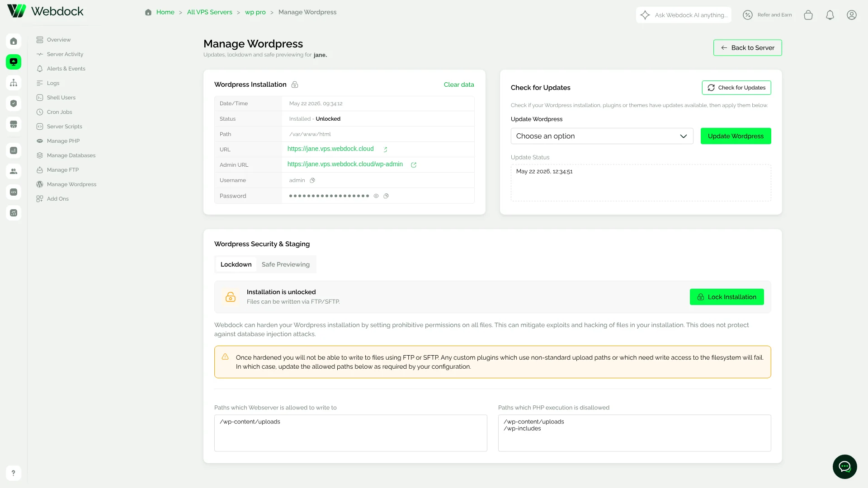The image size is (868, 488).
Task: Click the Update Wordpress button
Action: pos(736,136)
